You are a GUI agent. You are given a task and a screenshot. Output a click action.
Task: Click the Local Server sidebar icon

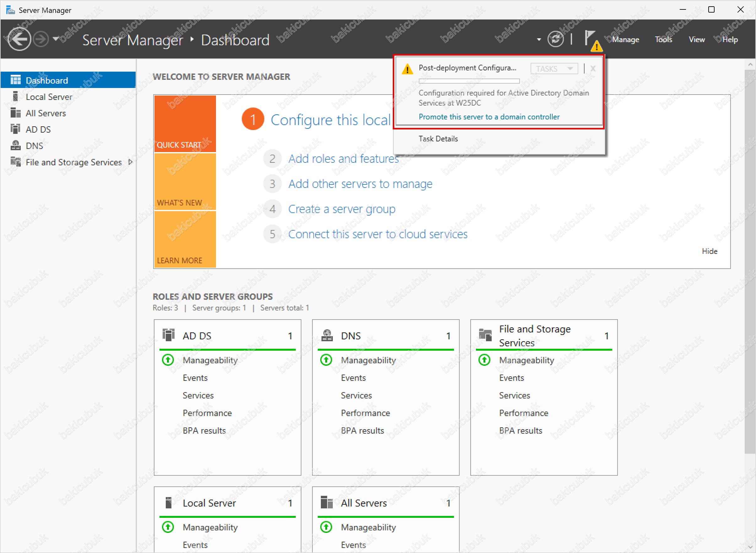point(15,96)
